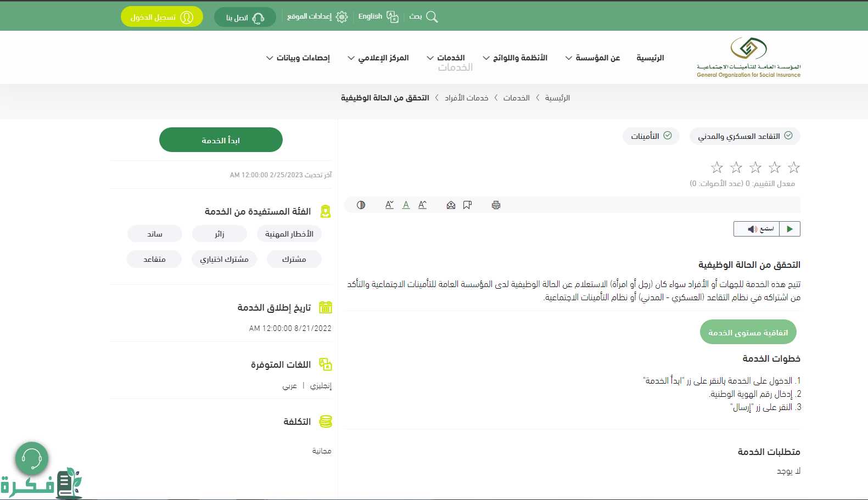Click the bookmark icon in toolbar

[x=467, y=205]
